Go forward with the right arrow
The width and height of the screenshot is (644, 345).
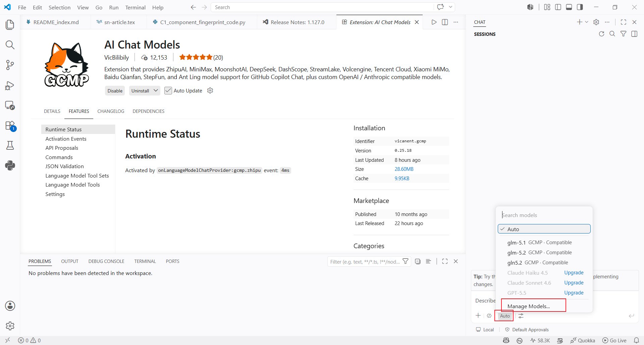click(x=204, y=7)
